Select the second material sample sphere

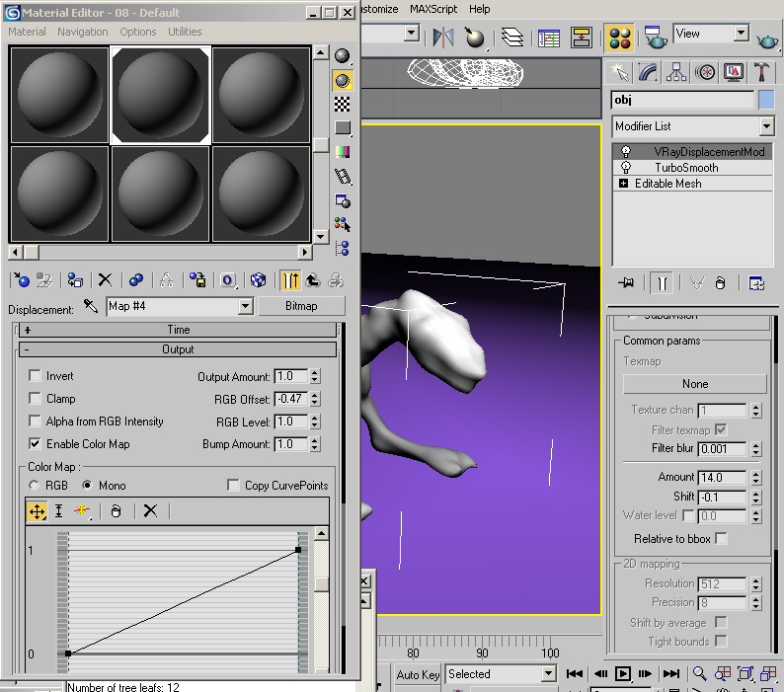coord(160,95)
